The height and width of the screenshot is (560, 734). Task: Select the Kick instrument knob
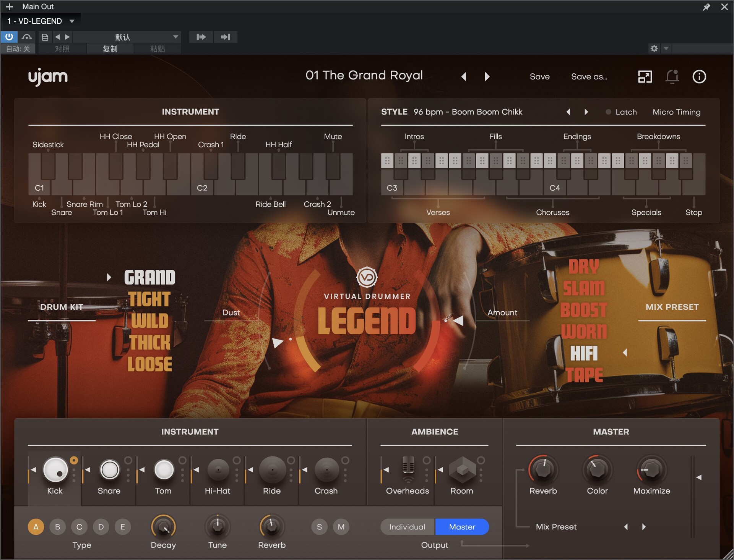55,469
